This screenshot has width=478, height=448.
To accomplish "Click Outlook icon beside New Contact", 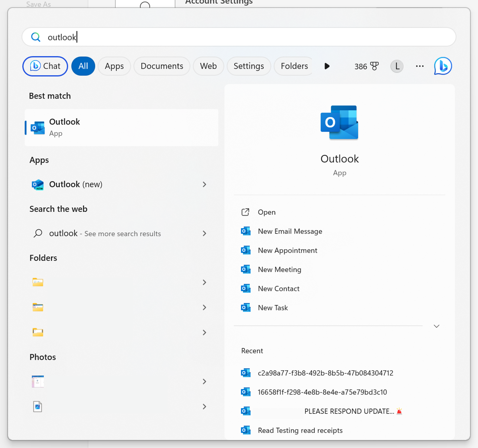I will 246,289.
